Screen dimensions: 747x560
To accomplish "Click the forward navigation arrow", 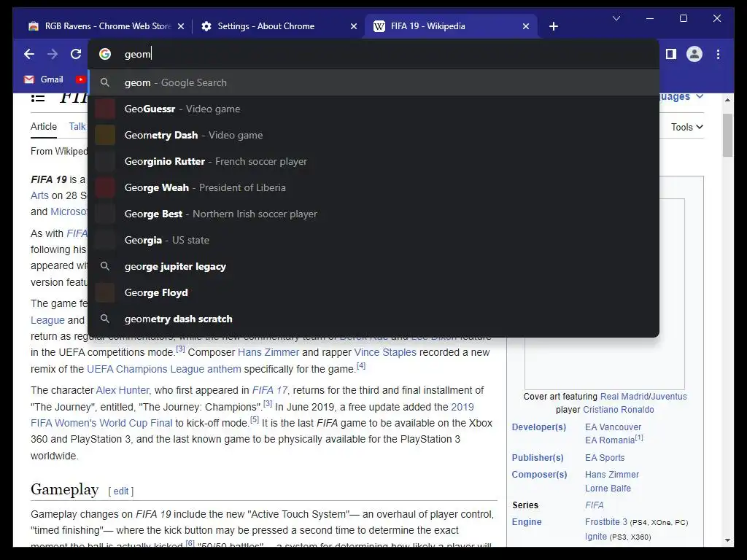I will [x=53, y=54].
